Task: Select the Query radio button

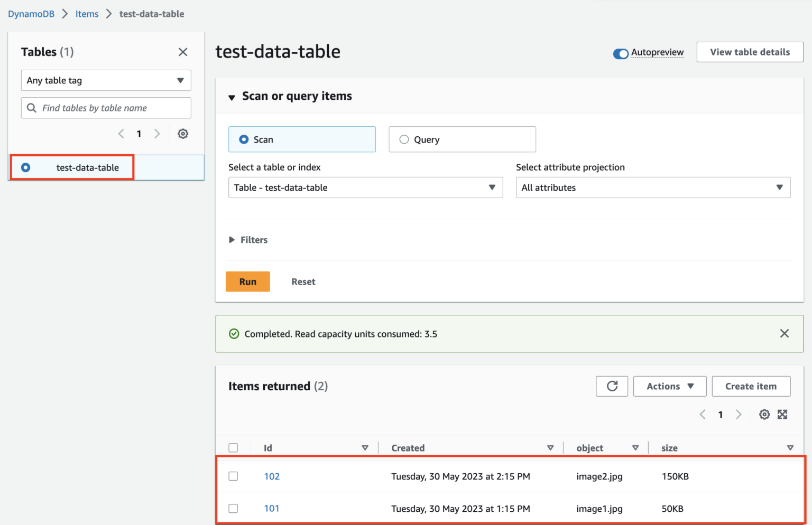Action: pos(404,139)
